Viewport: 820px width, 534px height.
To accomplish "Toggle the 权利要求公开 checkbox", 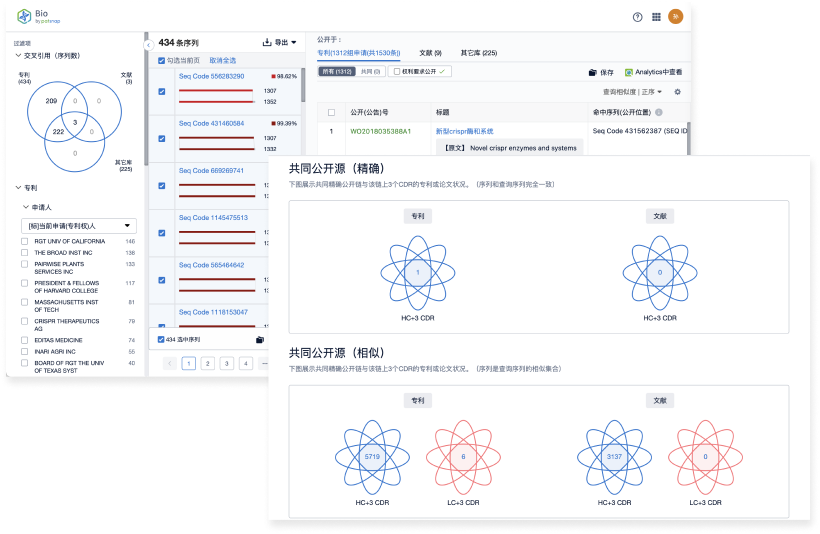I will coord(397,72).
